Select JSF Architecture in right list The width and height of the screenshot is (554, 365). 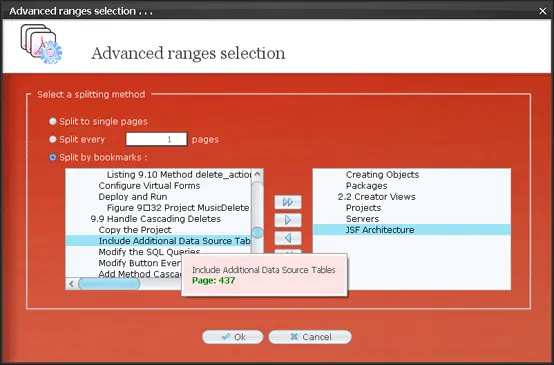[x=412, y=230]
